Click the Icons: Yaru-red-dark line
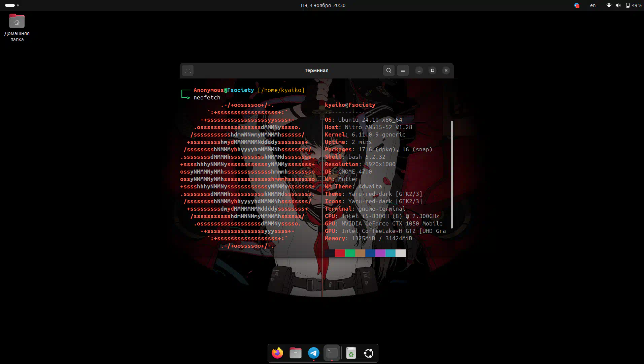 pyautogui.click(x=373, y=201)
